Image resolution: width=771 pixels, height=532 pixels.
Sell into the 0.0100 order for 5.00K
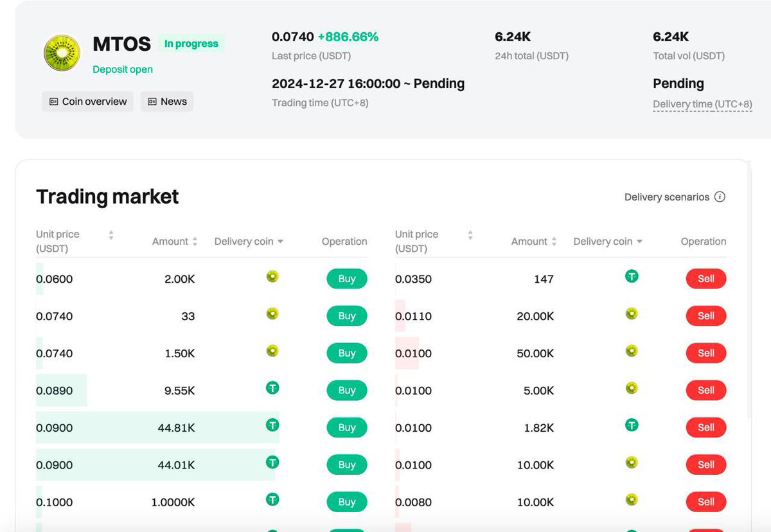click(706, 390)
